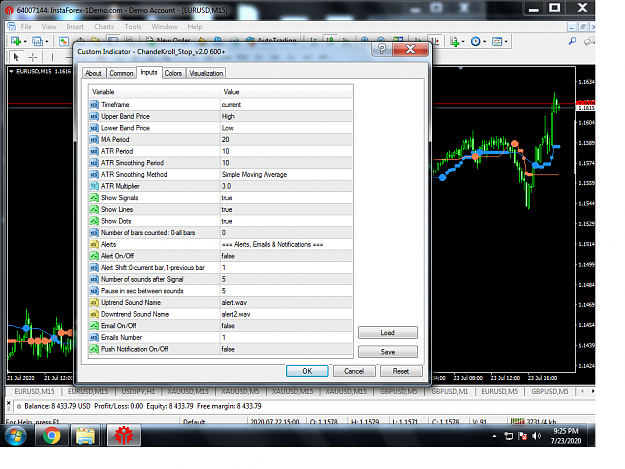Click the Email On/Off value 'false'

click(228, 326)
